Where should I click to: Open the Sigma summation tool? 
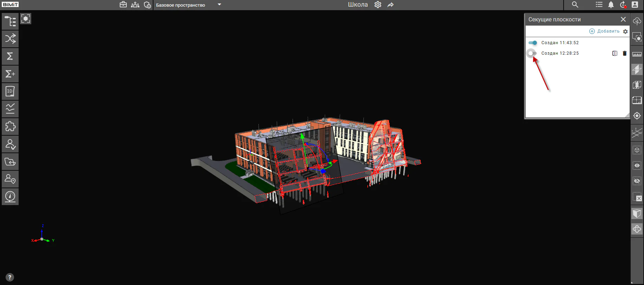10,56
